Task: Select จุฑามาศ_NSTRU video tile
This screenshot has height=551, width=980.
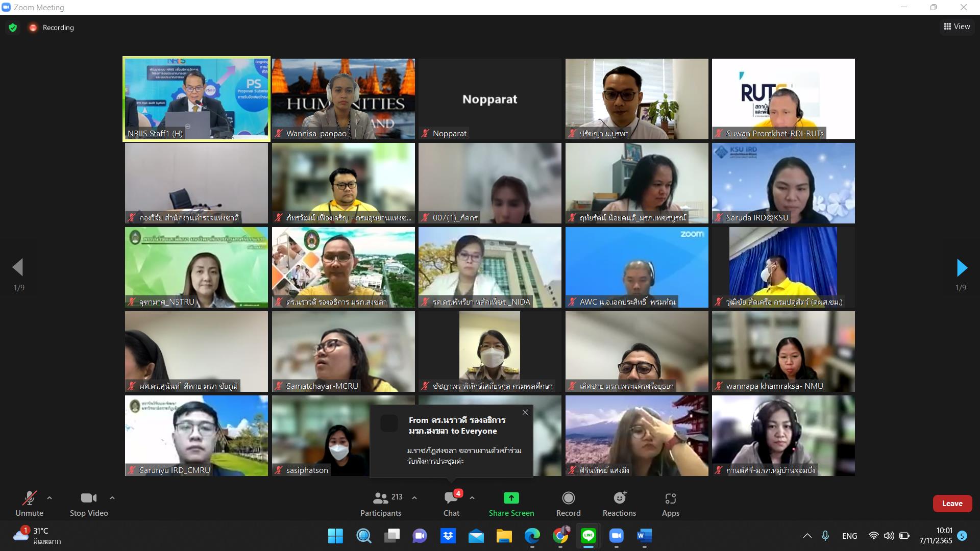Action: (197, 267)
